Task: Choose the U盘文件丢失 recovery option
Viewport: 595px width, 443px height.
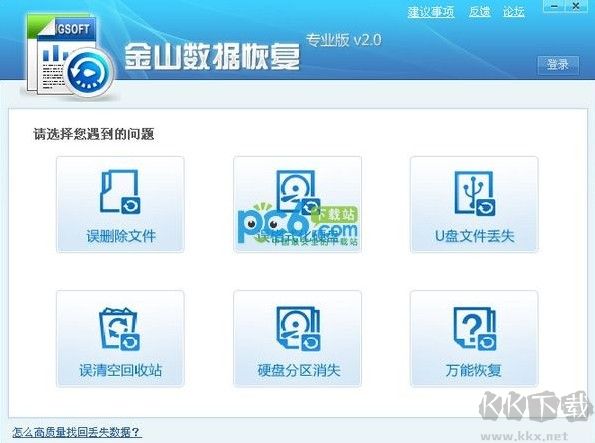Action: coord(474,204)
